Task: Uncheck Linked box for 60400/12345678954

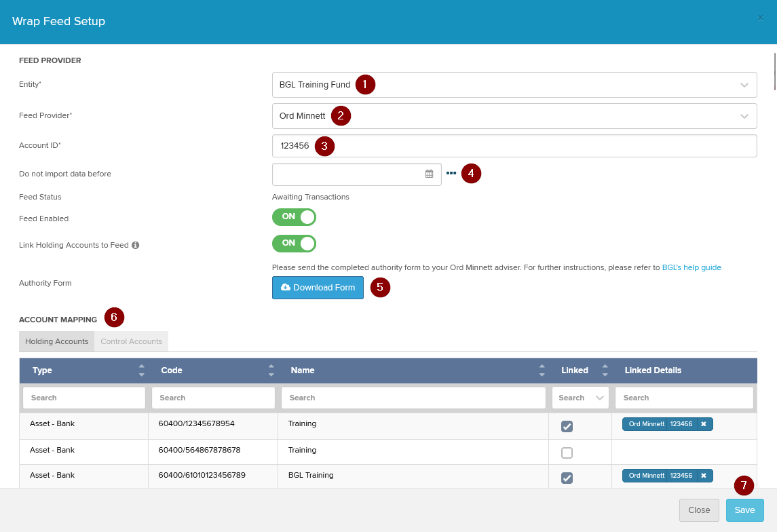Action: pyautogui.click(x=567, y=427)
